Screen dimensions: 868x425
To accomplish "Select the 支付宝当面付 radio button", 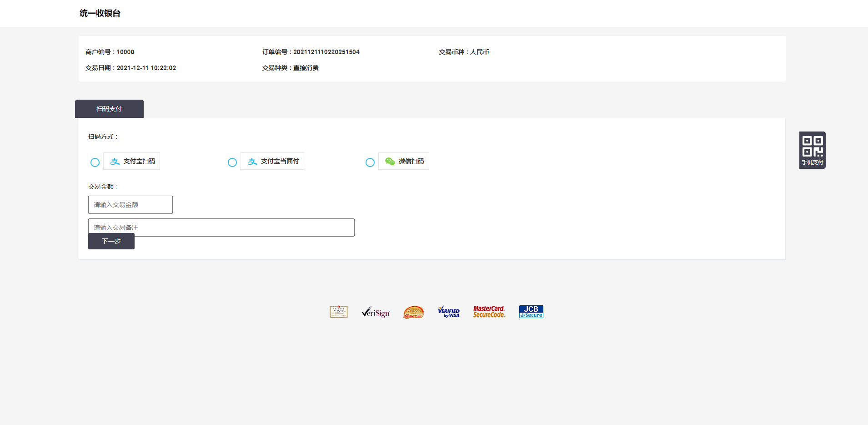I will click(232, 162).
